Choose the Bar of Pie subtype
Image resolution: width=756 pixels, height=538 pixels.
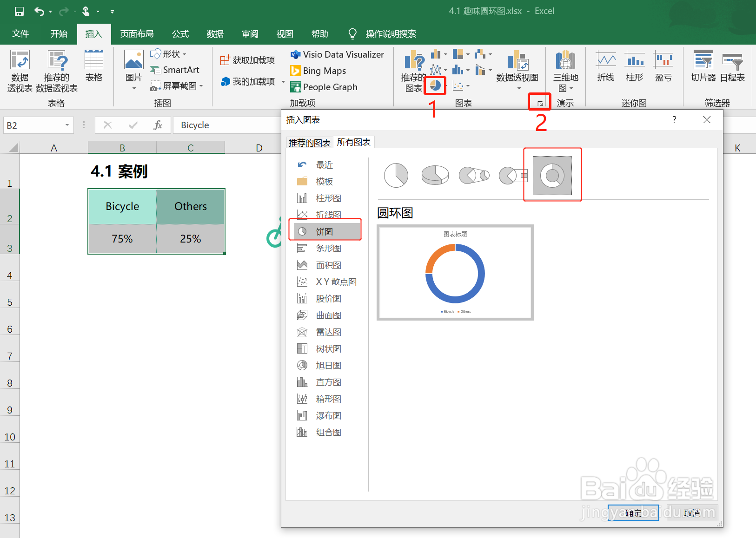coord(513,175)
